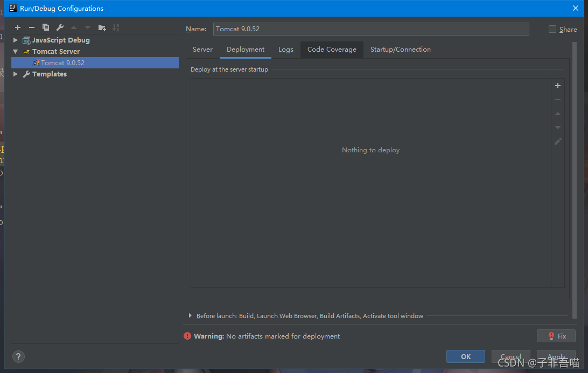The image size is (588, 373).
Task: Expand the JavaScript Debug node
Action: click(16, 40)
